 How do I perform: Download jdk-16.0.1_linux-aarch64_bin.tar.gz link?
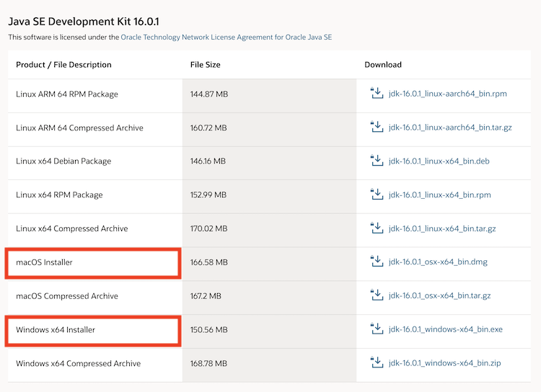450,128
